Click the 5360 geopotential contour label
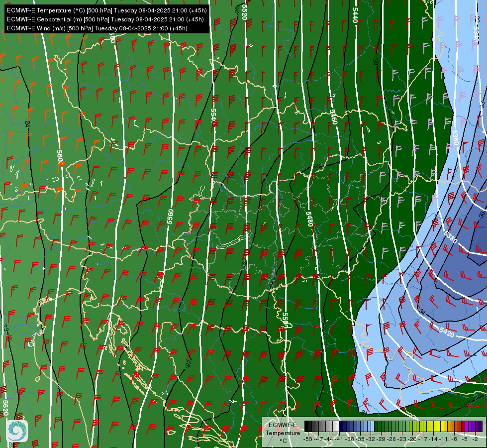 (455, 138)
